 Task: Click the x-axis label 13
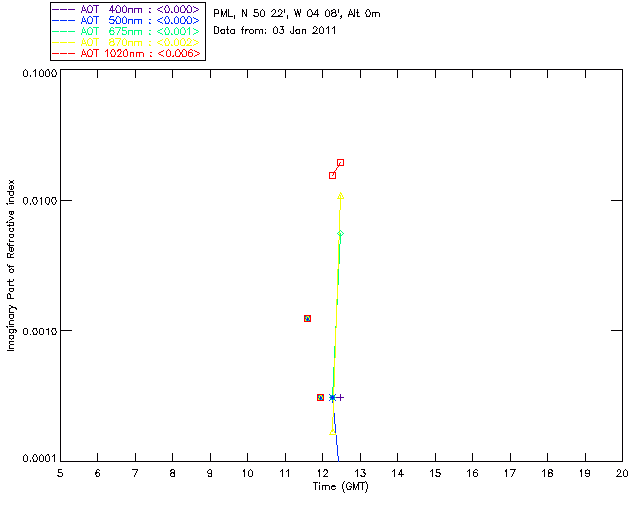point(360,473)
